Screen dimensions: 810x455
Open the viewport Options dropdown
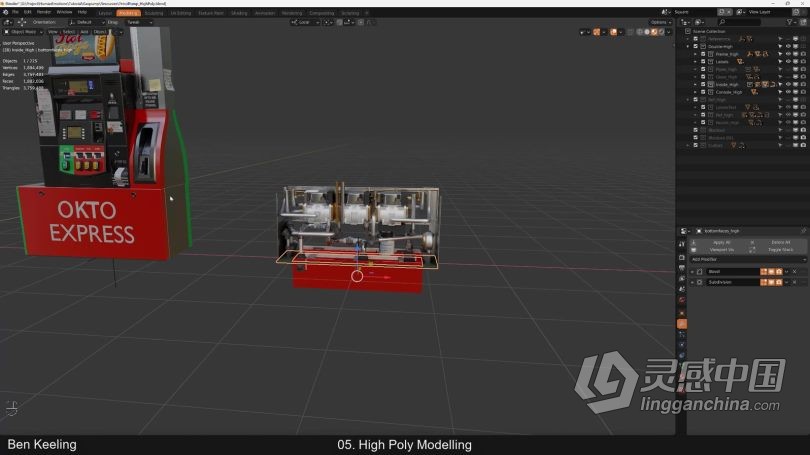click(661, 22)
